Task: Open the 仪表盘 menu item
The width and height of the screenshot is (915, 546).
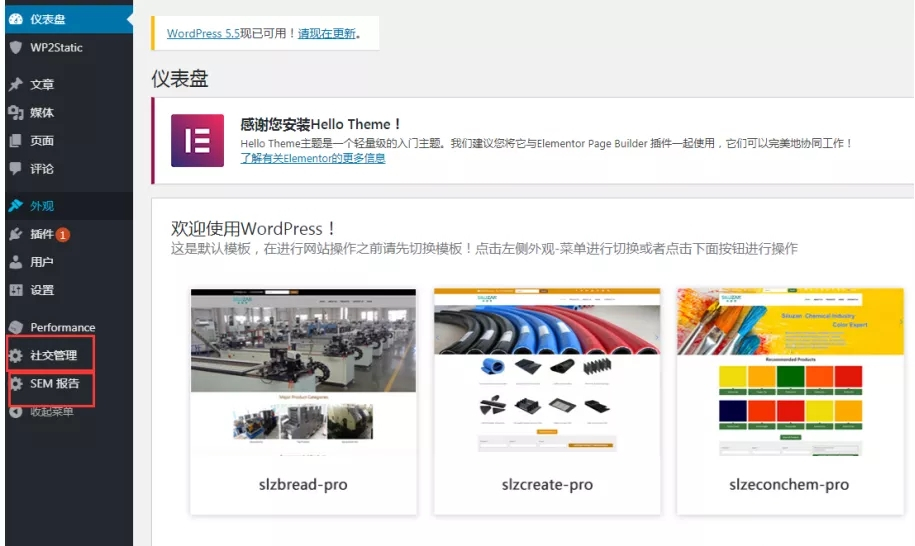Action: pos(69,19)
